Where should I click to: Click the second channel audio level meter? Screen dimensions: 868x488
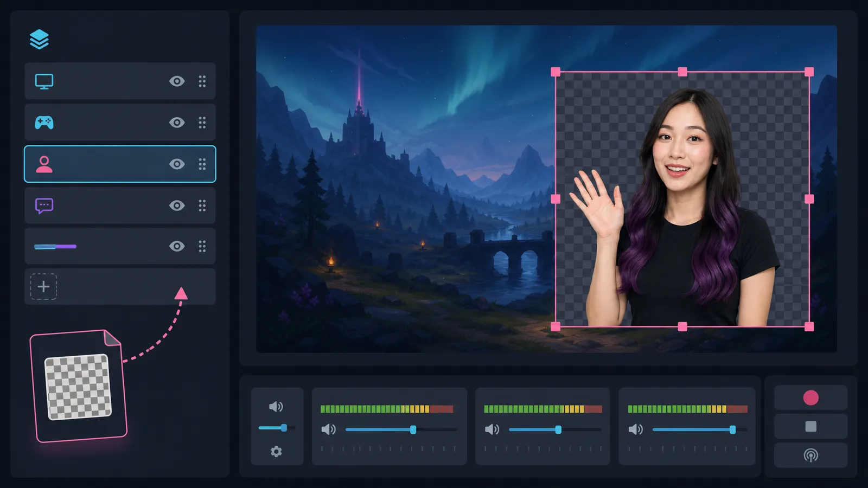[x=543, y=409]
